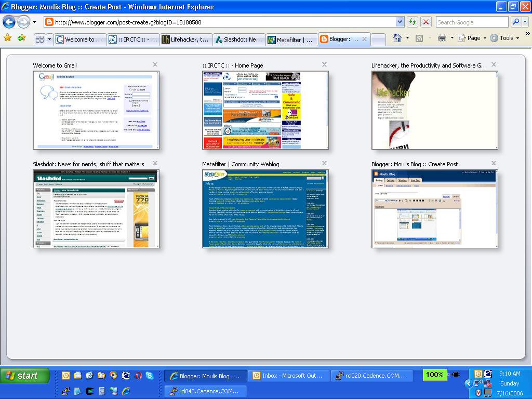The image size is (532, 399).
Task: Switch to Blogger: Moulis Blog taskbar button
Action: (x=205, y=376)
